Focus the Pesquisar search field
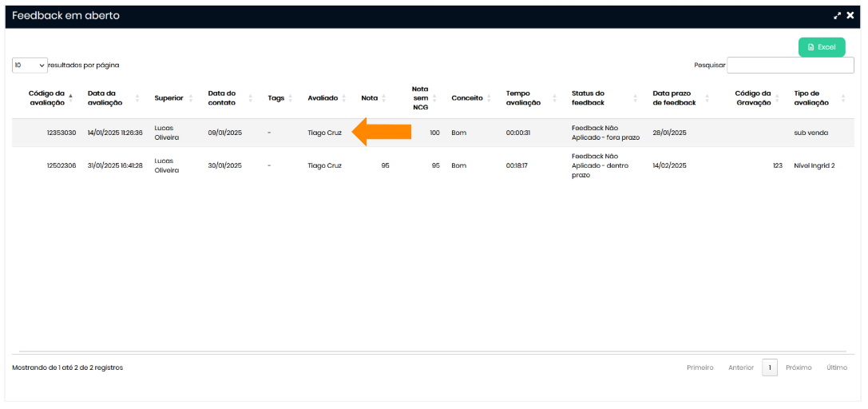The image size is (868, 409). [x=790, y=66]
